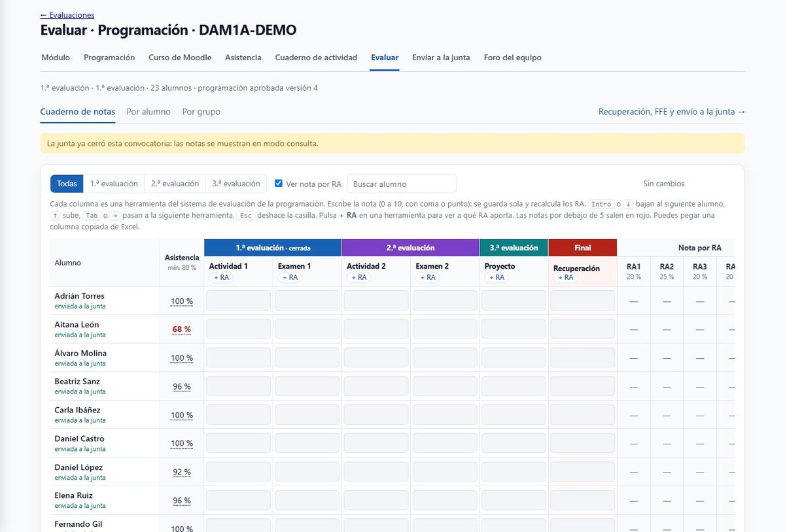Click Adrián Torres Actividad 1 grade cell
The image size is (785, 532).
pyautogui.click(x=238, y=301)
